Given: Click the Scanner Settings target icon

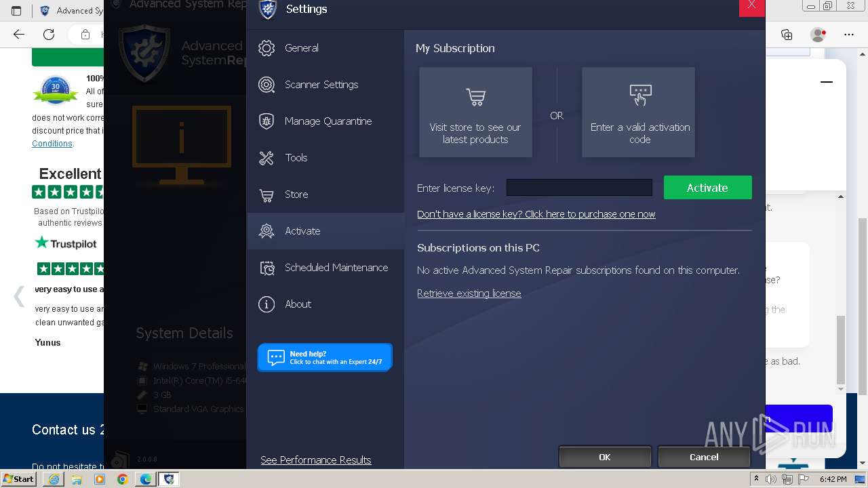Looking at the screenshot, I should (267, 85).
